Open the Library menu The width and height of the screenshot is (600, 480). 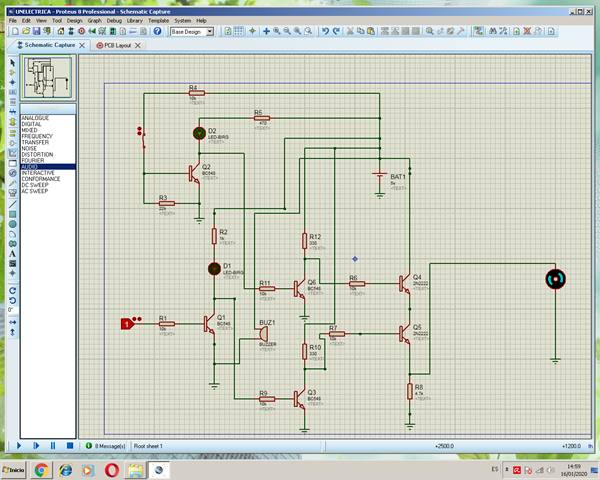pos(134,20)
